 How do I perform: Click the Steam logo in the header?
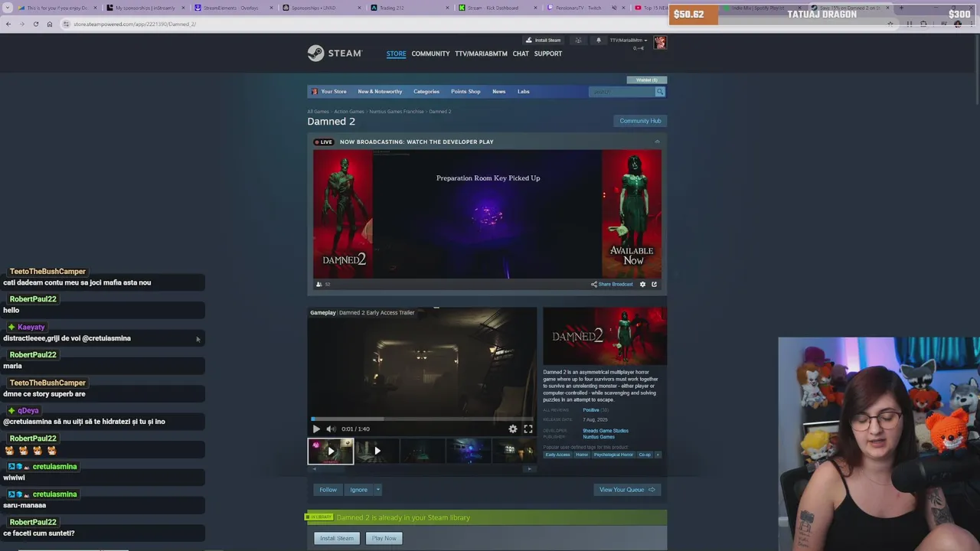[335, 53]
